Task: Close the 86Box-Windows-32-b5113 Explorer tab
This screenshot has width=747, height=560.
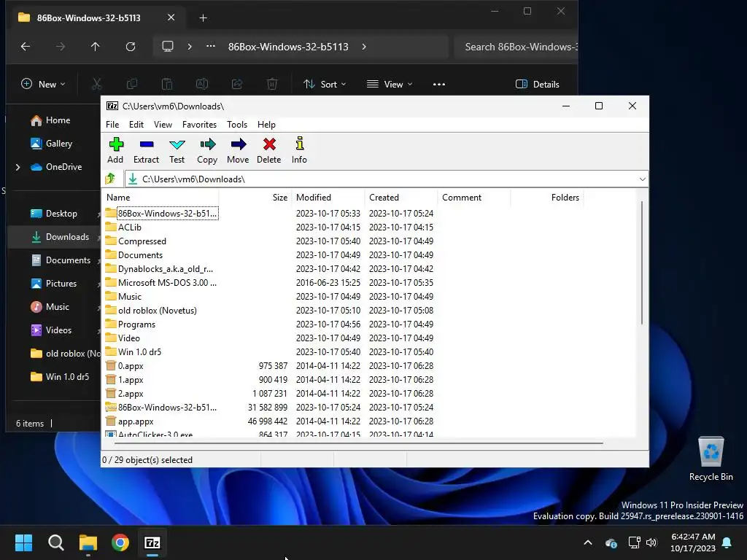Action: [171, 17]
